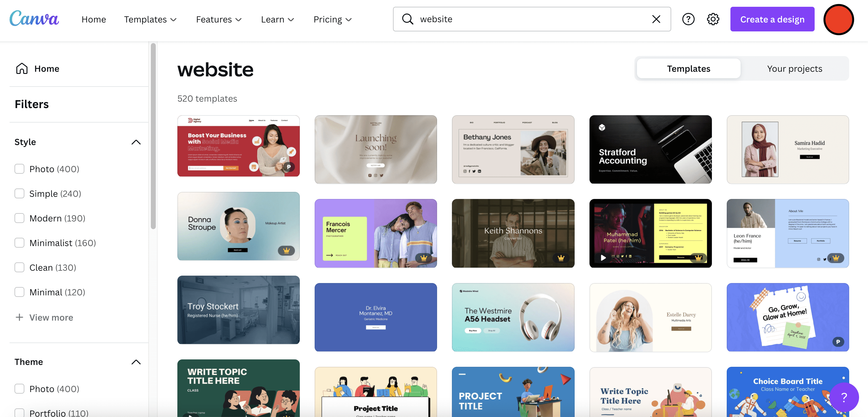Clear the search field with X icon
The height and width of the screenshot is (417, 868).
point(656,19)
